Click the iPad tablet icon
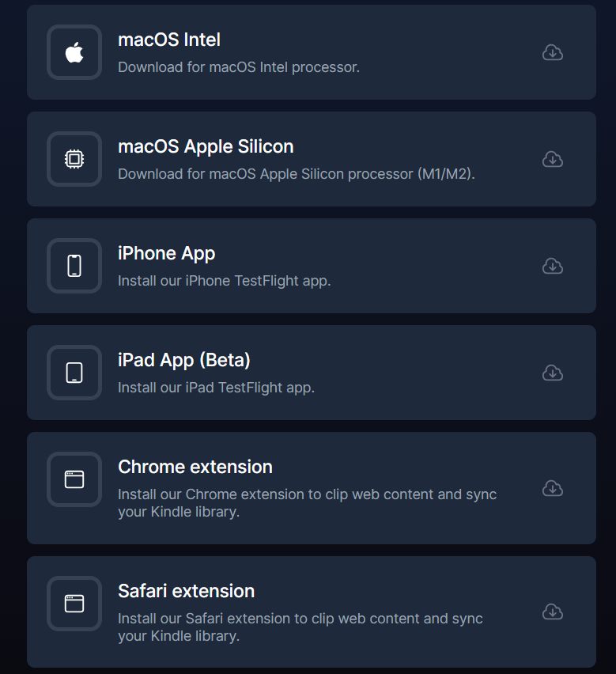 coord(74,373)
